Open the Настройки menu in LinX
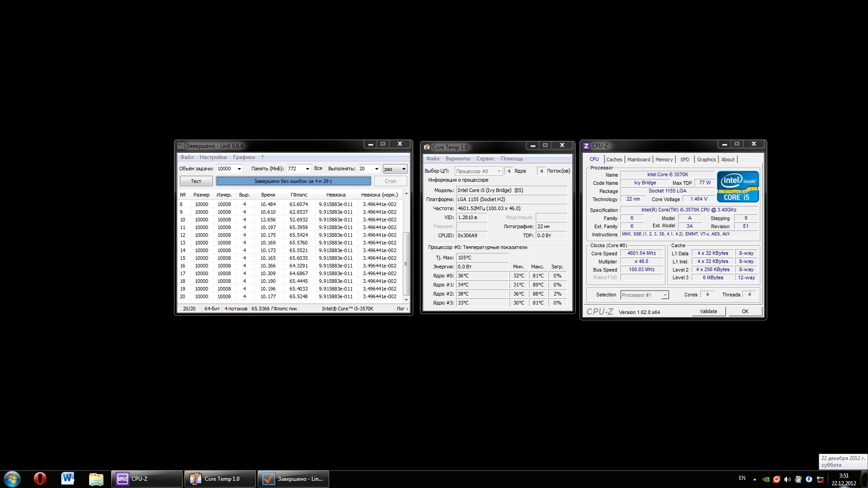The width and height of the screenshot is (868, 488). tap(213, 157)
